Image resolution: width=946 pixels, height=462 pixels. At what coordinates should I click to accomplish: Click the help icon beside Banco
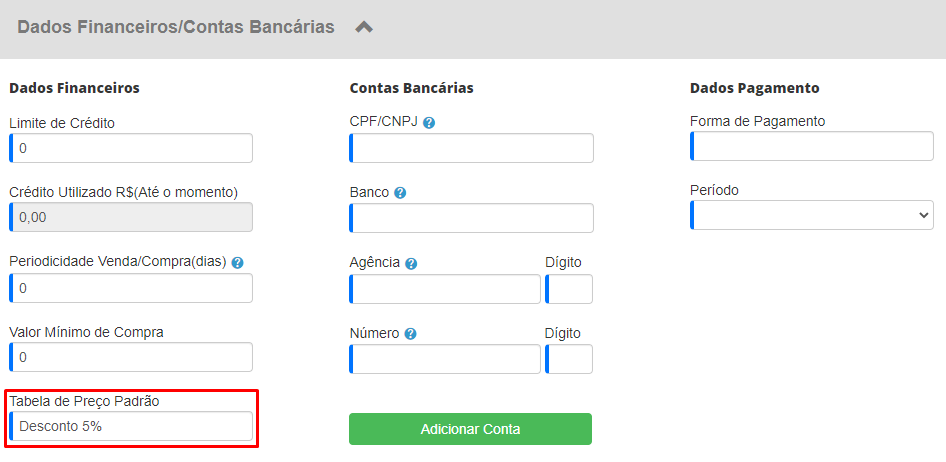(x=400, y=193)
